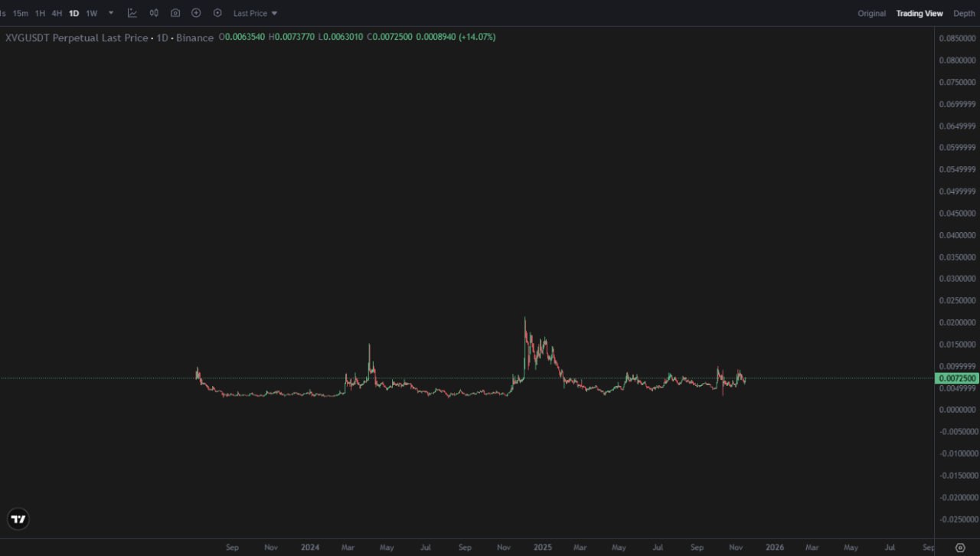Image resolution: width=980 pixels, height=556 pixels.
Task: Switch to the 1H interval
Action: click(x=40, y=13)
